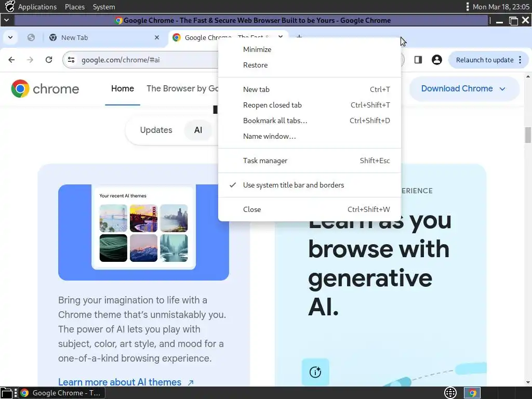Image resolution: width=532 pixels, height=399 pixels.
Task: Go back using the browser back arrow
Action: (x=11, y=60)
